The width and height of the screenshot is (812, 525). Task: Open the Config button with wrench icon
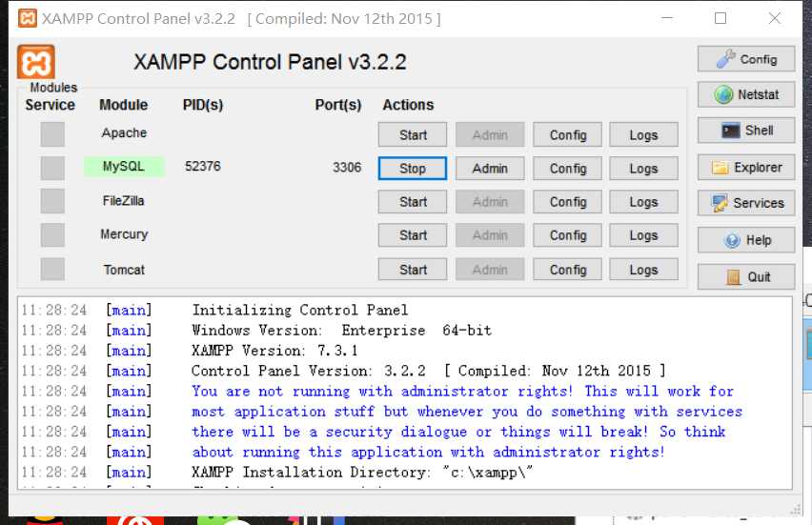745,59
